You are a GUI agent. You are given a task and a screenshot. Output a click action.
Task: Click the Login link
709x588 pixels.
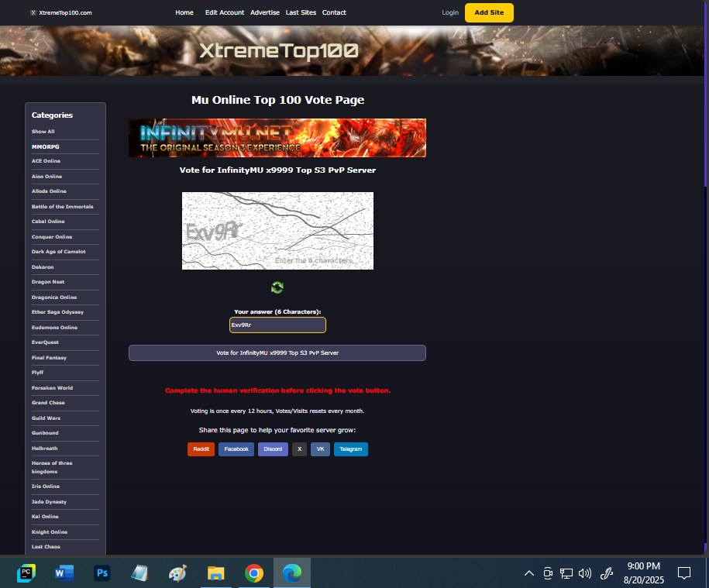[x=450, y=12]
